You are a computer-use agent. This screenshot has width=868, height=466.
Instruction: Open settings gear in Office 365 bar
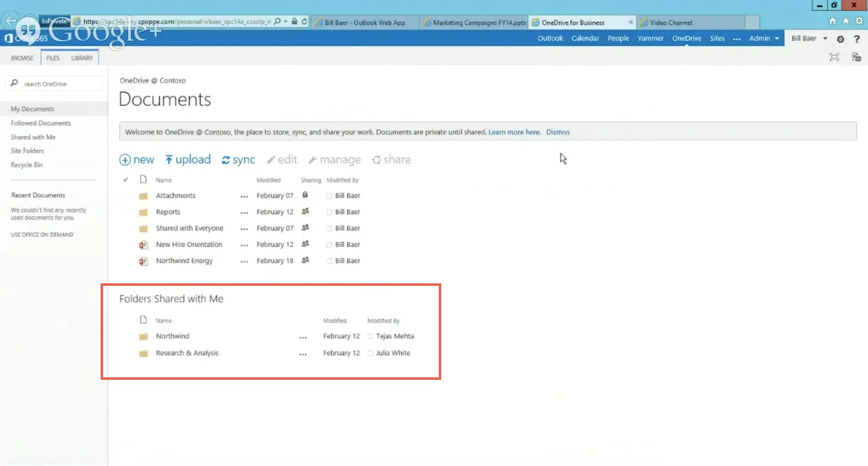coord(840,39)
